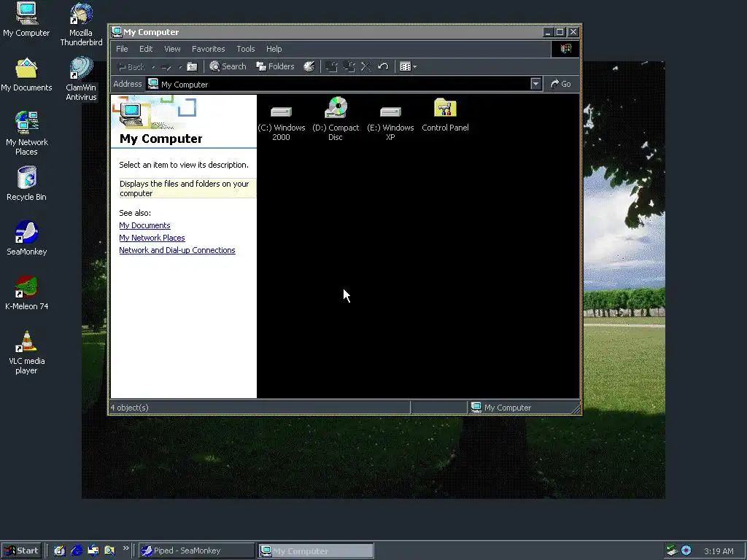Click the third Quick Launch icon
Image resolution: width=747 pixels, height=560 pixels.
coord(93,551)
